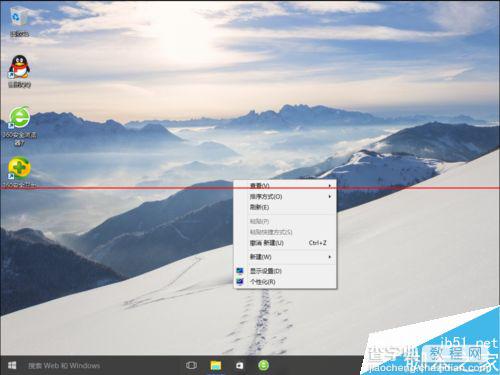Open the green 360 browser taskbar icon
Screen dimensions: 500x375
(x=263, y=365)
